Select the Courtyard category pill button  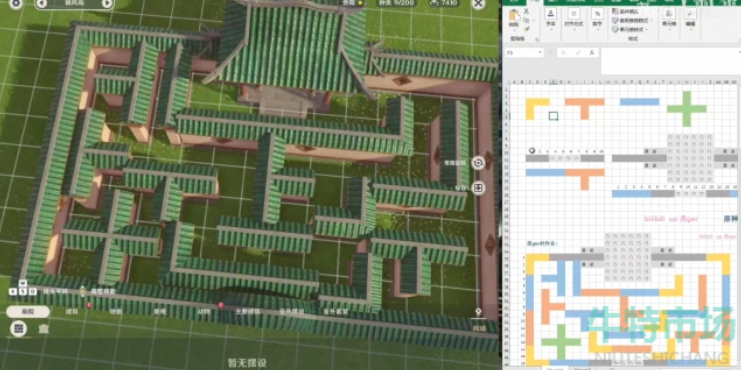tap(28, 311)
